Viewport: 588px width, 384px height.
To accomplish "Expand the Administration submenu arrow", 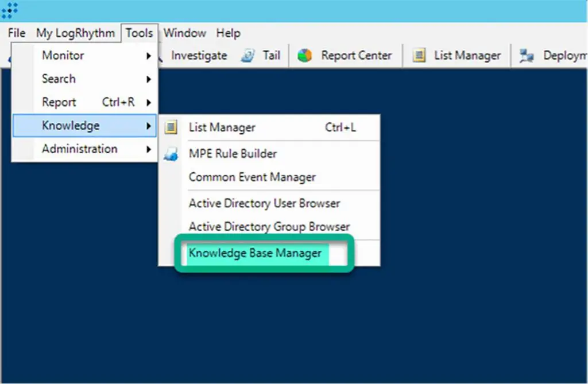I will click(x=149, y=149).
